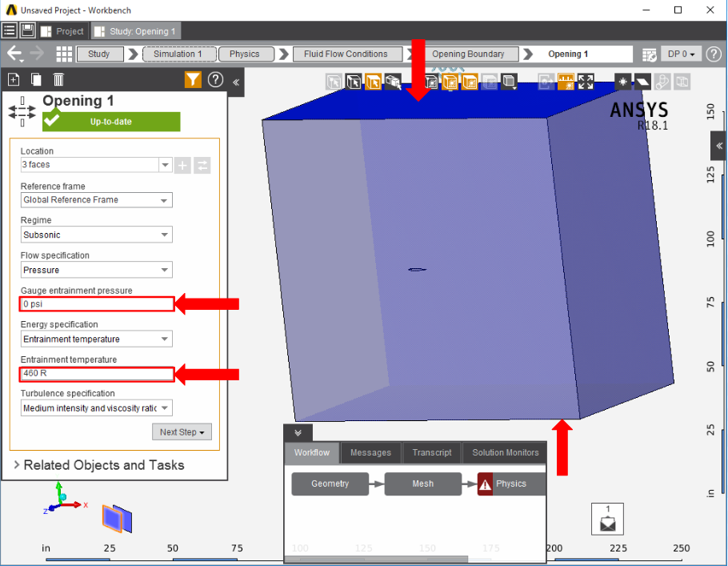Image resolution: width=728 pixels, height=566 pixels.
Task: Click the Up-to-date status bar
Action: (111, 122)
